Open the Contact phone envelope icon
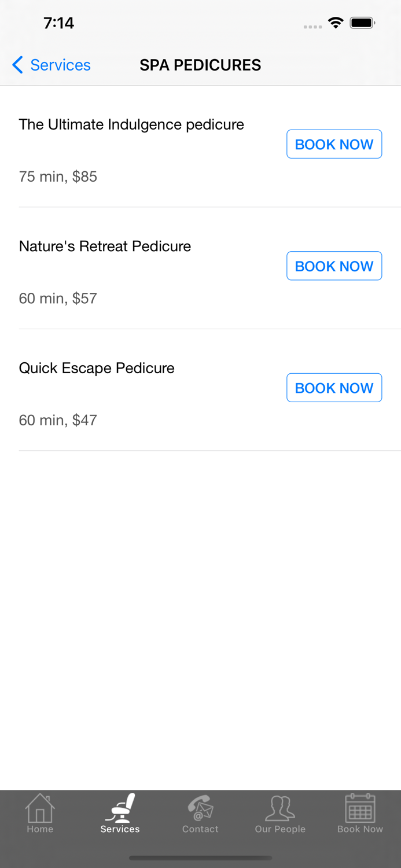Screen dimensions: 401x868 click(x=200, y=808)
